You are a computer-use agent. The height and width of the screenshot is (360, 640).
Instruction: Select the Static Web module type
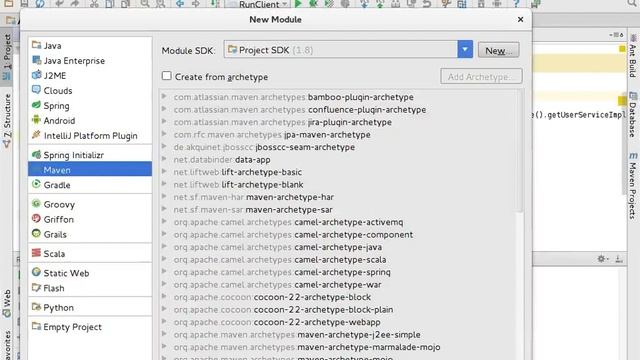tap(90, 273)
